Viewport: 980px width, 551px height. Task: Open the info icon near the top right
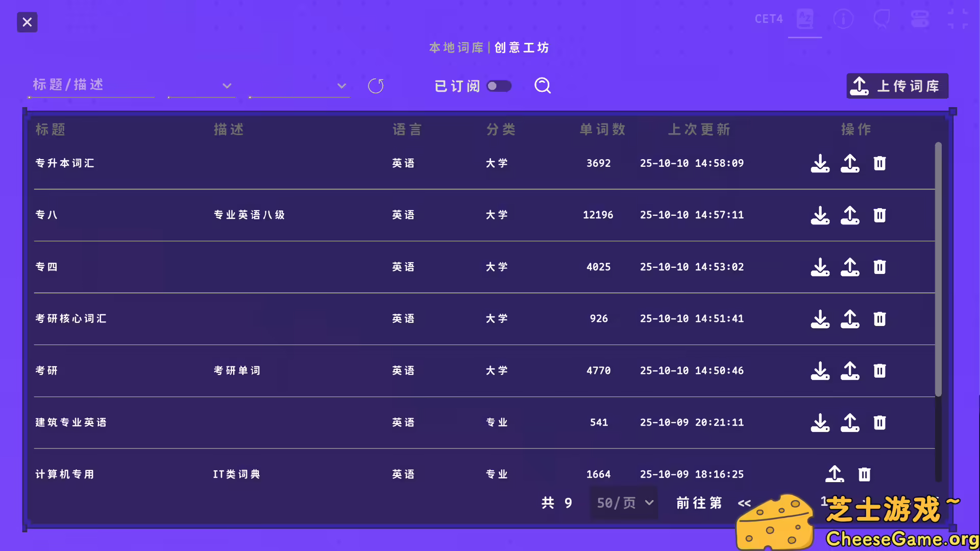(843, 18)
